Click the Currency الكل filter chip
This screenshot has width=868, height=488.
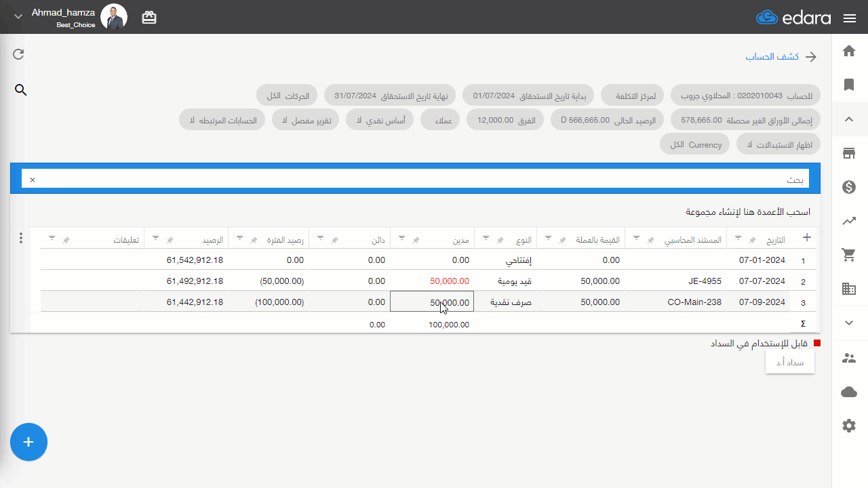point(696,144)
